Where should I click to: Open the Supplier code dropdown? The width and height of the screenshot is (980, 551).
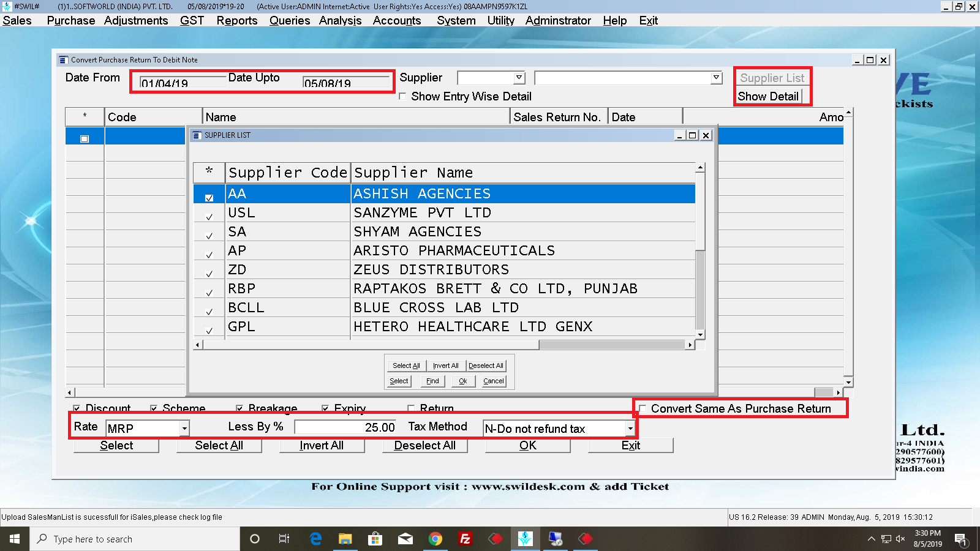point(519,78)
